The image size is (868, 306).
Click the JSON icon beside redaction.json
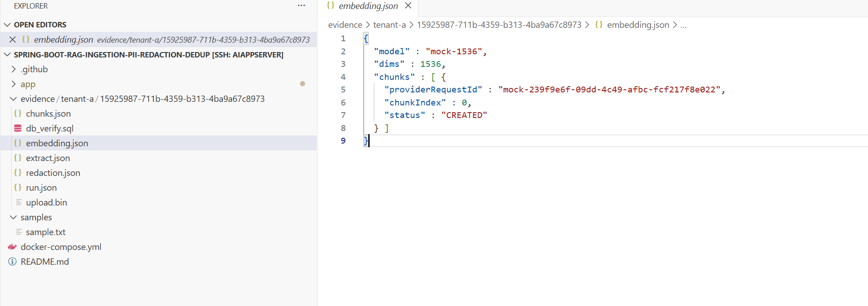(18, 173)
